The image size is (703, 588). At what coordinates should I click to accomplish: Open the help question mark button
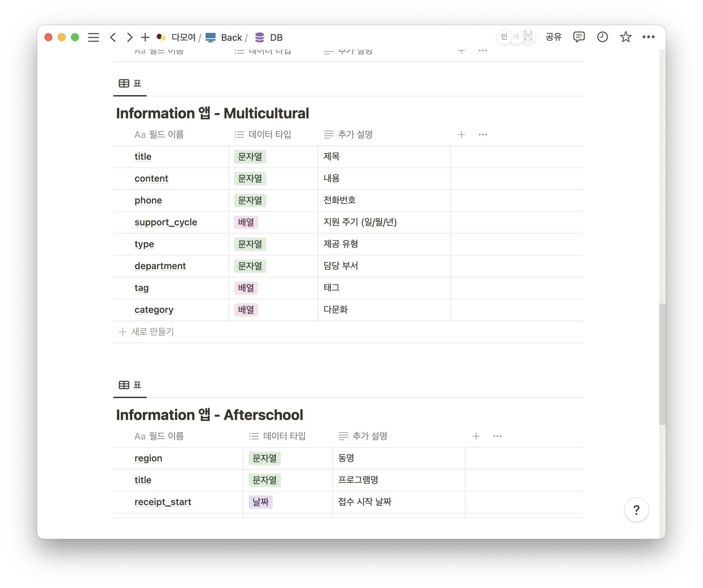(636, 510)
